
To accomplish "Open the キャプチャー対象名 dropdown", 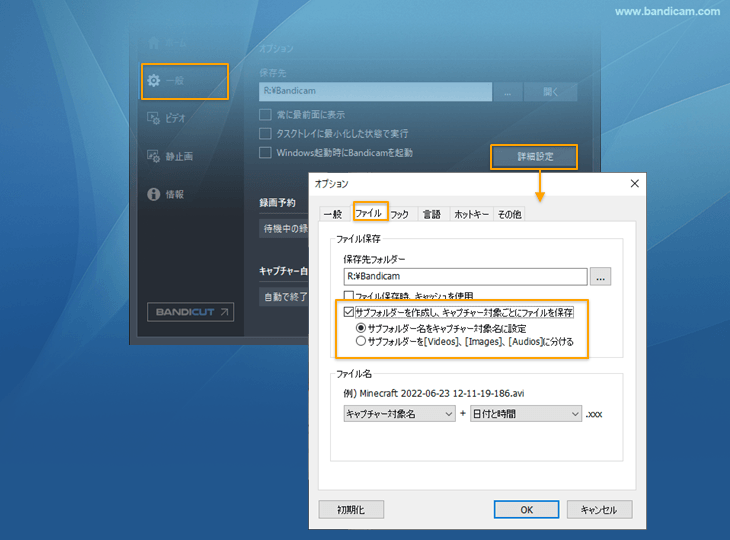I will coord(399,414).
